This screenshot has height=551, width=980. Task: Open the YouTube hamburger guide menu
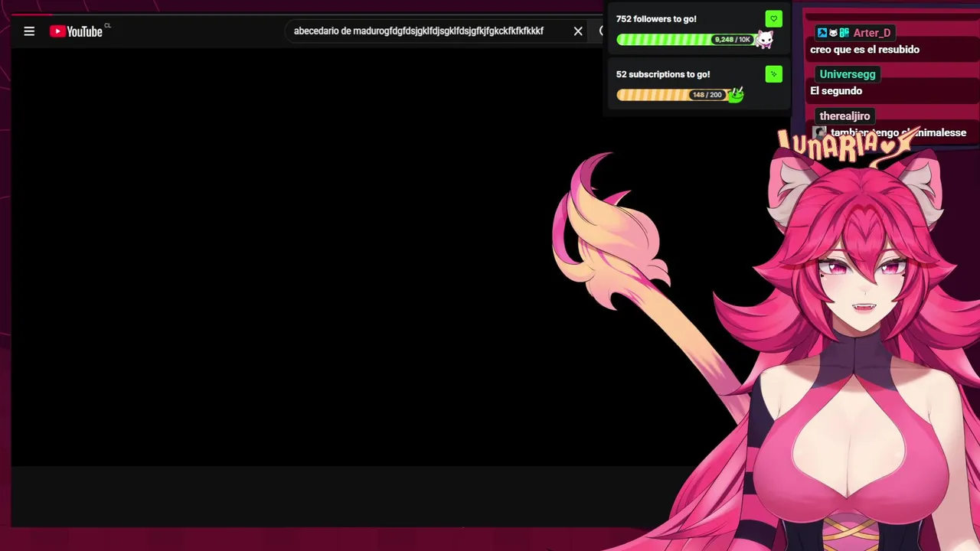[x=29, y=31]
